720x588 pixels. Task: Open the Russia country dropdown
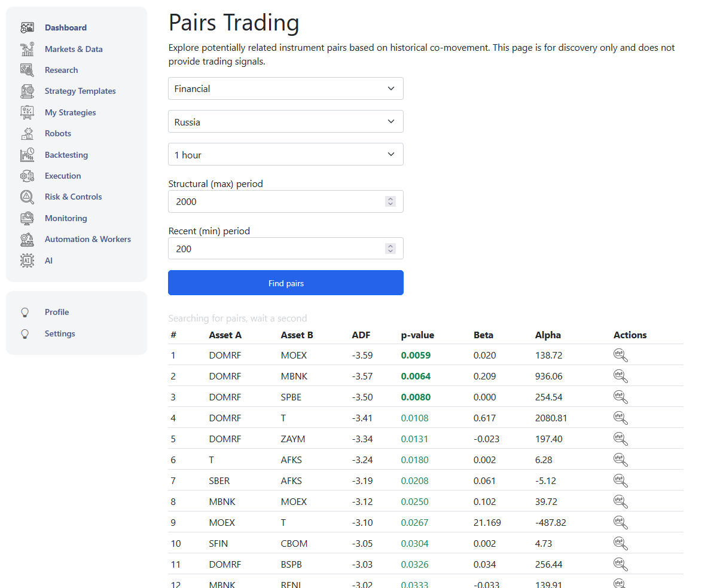tap(285, 122)
